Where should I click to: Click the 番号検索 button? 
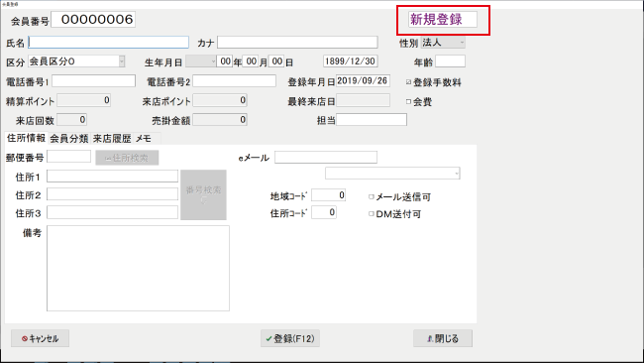click(203, 194)
